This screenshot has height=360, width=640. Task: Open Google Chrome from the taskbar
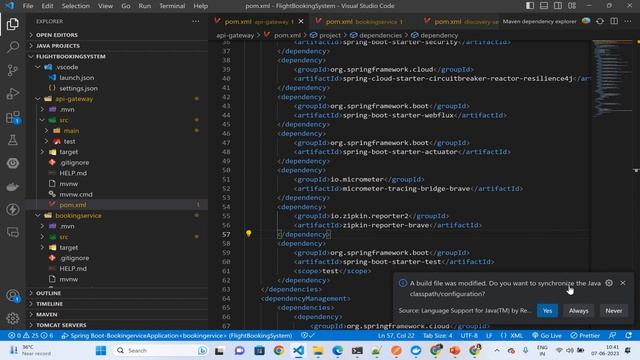pos(279,350)
